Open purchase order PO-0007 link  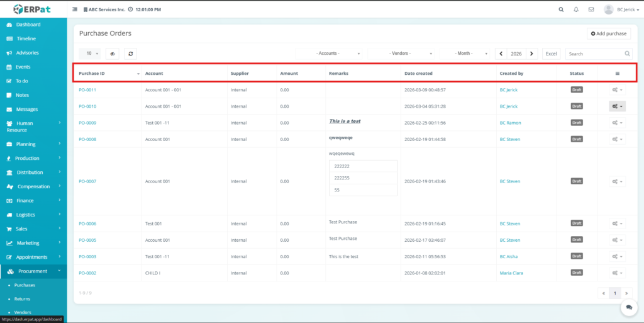click(x=87, y=181)
